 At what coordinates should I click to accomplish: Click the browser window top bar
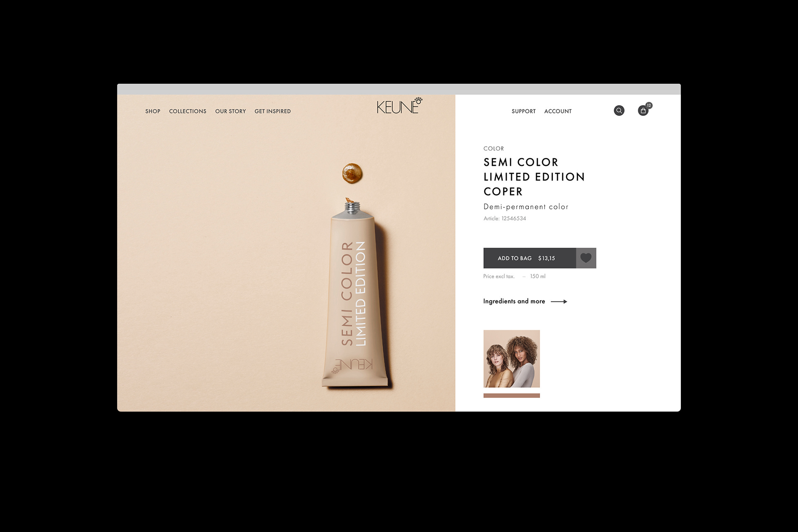399,89
